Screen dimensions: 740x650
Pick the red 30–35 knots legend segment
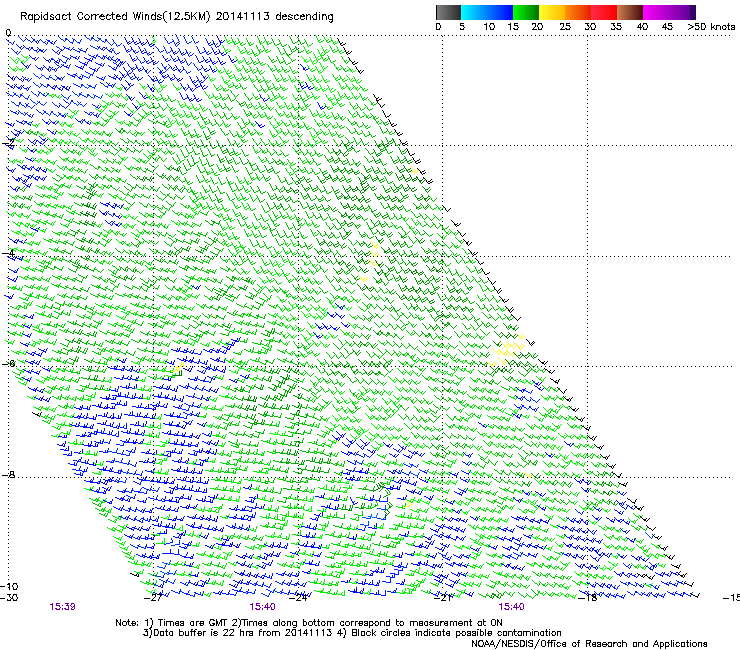[604, 12]
